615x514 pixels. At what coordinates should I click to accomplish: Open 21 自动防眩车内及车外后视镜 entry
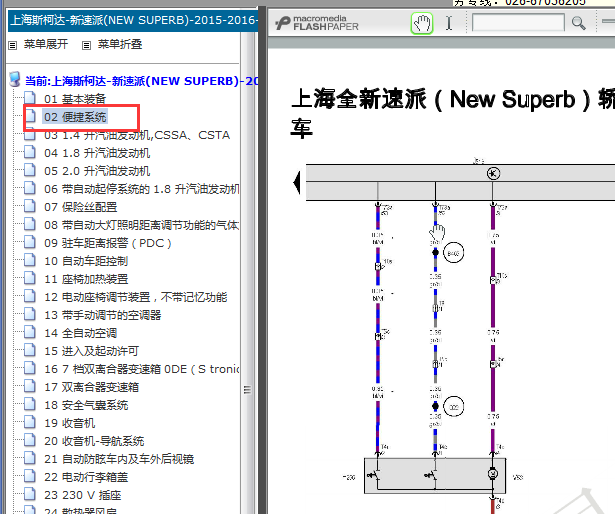point(119,459)
